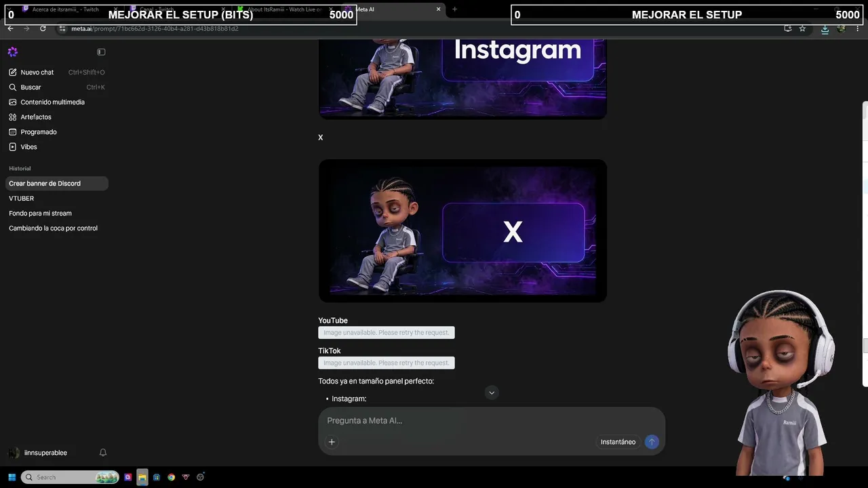
Task: Collapse the sidebar with the panel toggle icon
Action: (x=101, y=52)
